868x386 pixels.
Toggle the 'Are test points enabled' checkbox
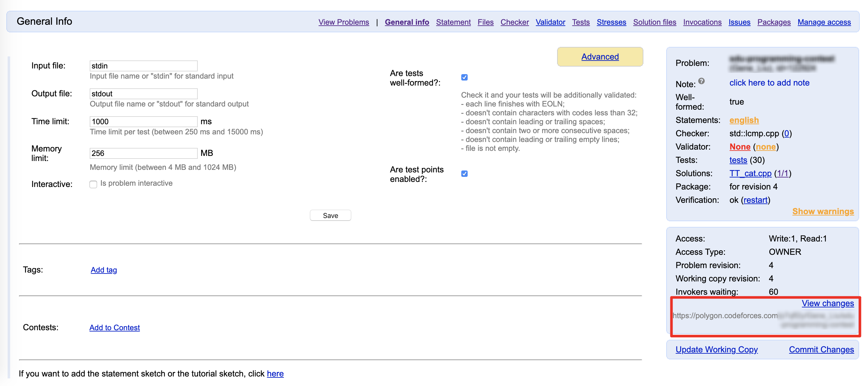pyautogui.click(x=464, y=174)
